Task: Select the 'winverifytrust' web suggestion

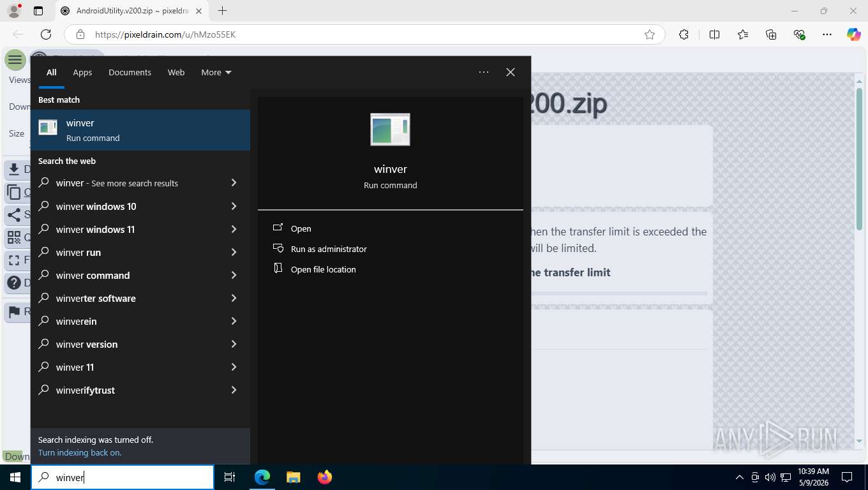Action: (140, 390)
